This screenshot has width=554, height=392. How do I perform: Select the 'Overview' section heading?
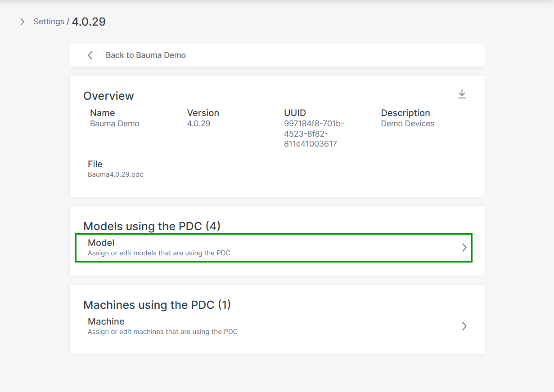108,96
